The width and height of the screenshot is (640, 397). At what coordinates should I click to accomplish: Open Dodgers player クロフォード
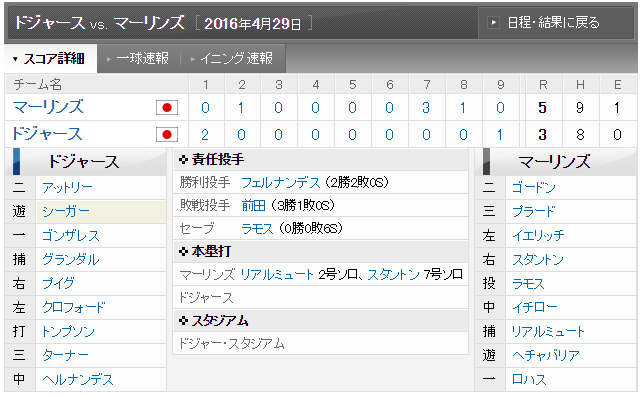(x=74, y=307)
